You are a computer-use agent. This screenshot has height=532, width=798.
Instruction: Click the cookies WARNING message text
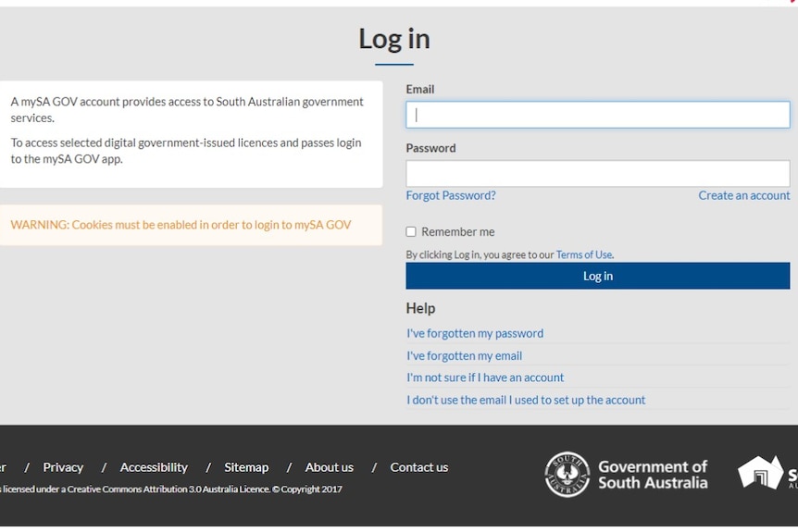181,225
